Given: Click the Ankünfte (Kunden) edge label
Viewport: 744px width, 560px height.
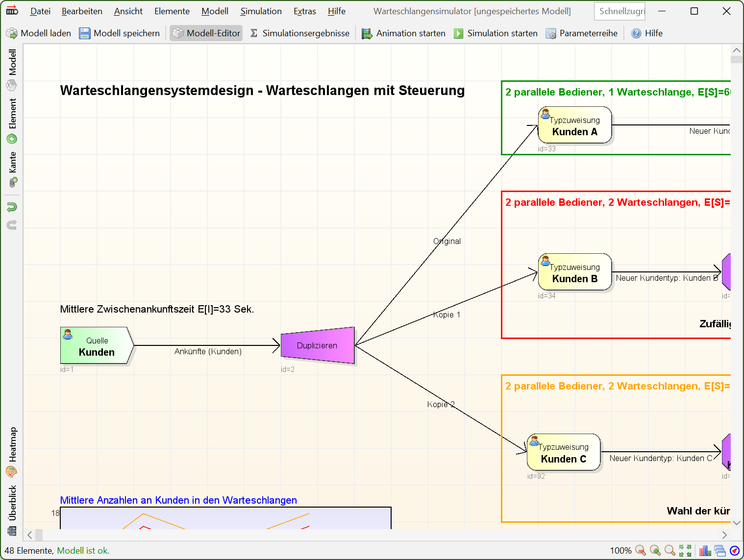Looking at the screenshot, I should 208,351.
